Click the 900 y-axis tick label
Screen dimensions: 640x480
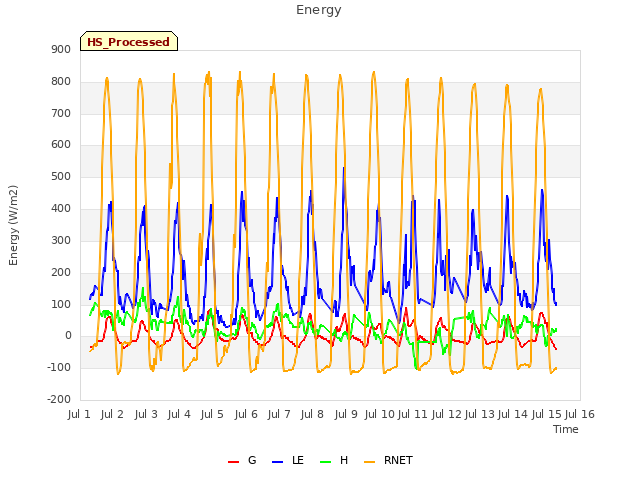pyautogui.click(x=61, y=49)
